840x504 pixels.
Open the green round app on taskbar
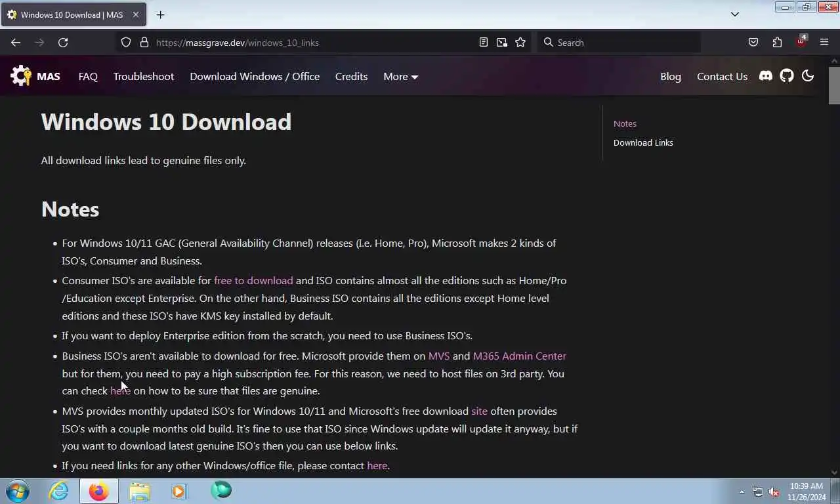coord(221,490)
